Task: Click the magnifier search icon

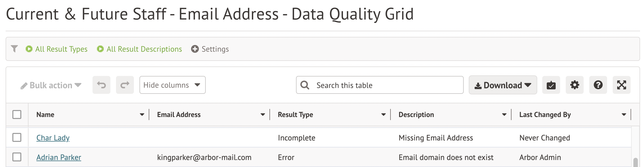Action: point(305,85)
